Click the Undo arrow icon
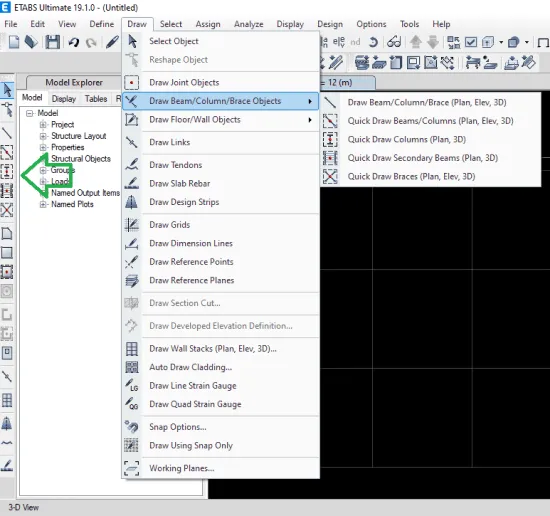Viewport: 550px width, 516px height. [74, 42]
